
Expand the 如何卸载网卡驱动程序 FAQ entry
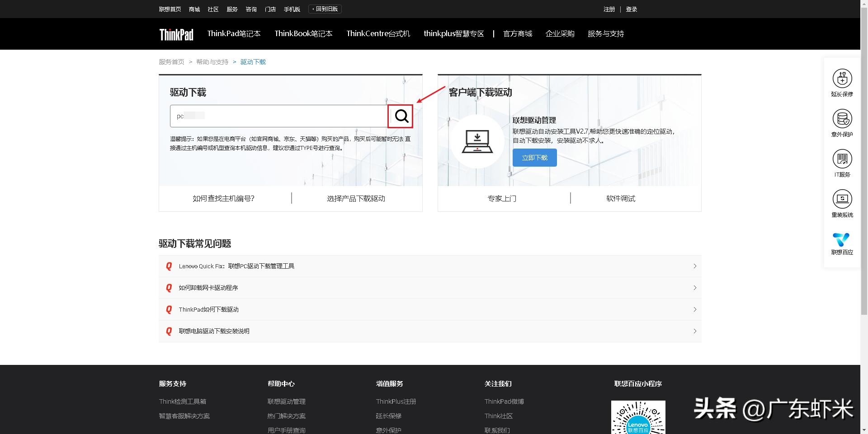click(x=208, y=288)
